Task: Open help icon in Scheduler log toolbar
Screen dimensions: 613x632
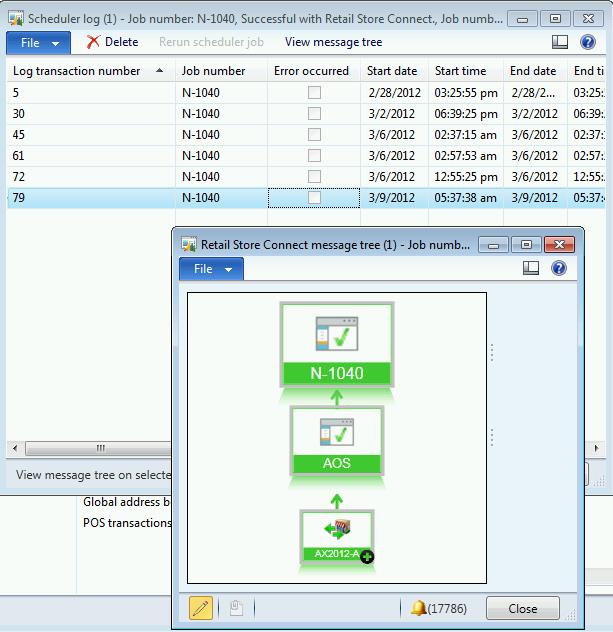Action: click(589, 42)
